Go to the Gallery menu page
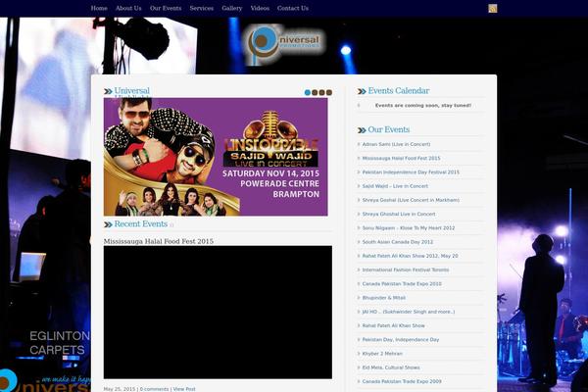 click(x=231, y=8)
